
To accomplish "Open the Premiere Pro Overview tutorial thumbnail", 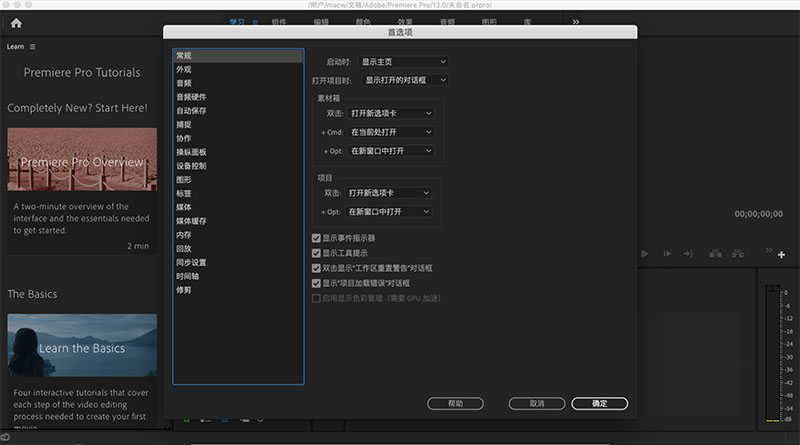I will click(82, 159).
